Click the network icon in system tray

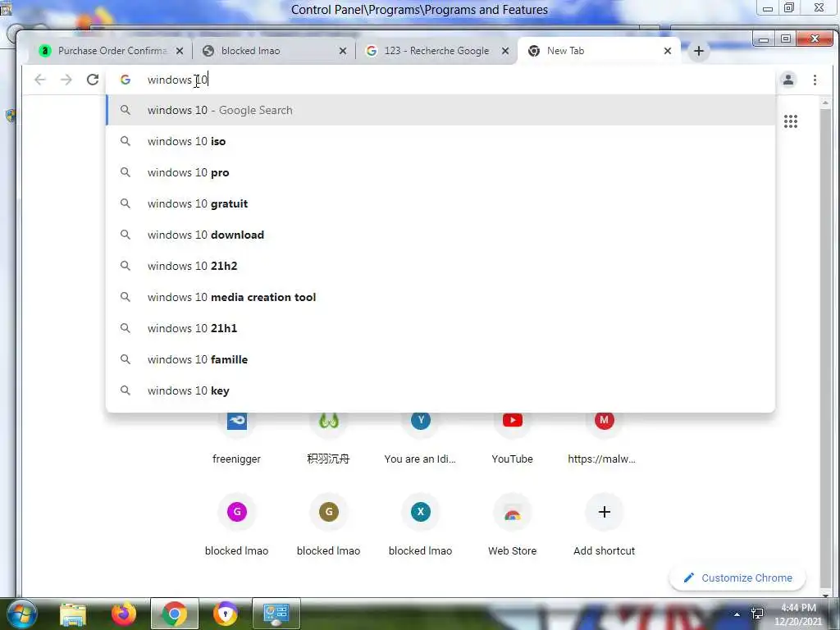point(757,614)
